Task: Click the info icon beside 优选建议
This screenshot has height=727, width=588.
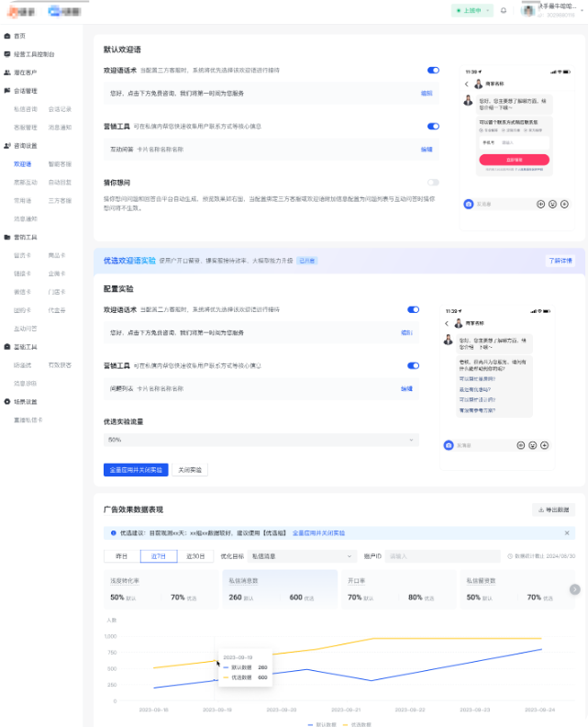Action: 114,533
